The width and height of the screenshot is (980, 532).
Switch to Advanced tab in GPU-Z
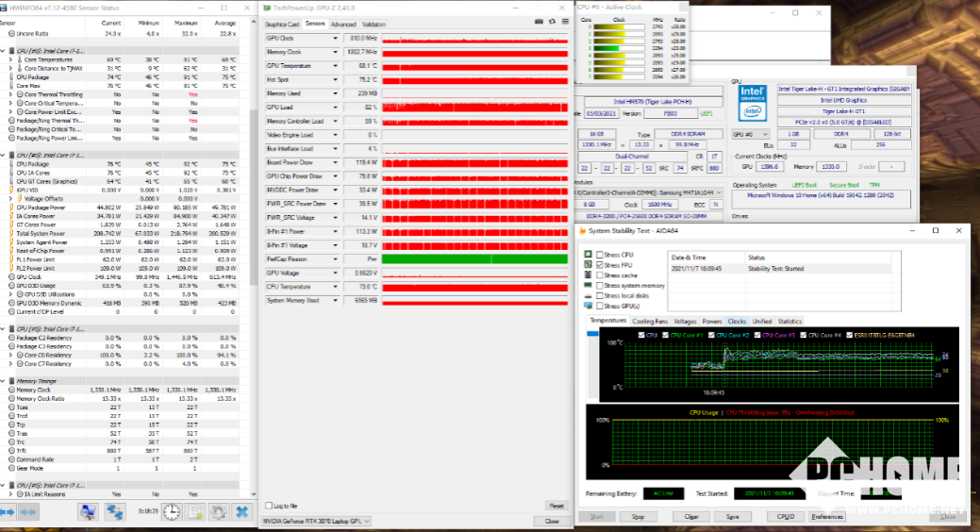point(343,25)
